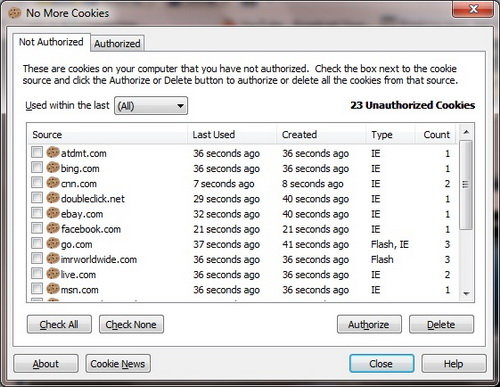Click the cookie icon beside live.com
The image size is (500, 387).
(x=53, y=274)
